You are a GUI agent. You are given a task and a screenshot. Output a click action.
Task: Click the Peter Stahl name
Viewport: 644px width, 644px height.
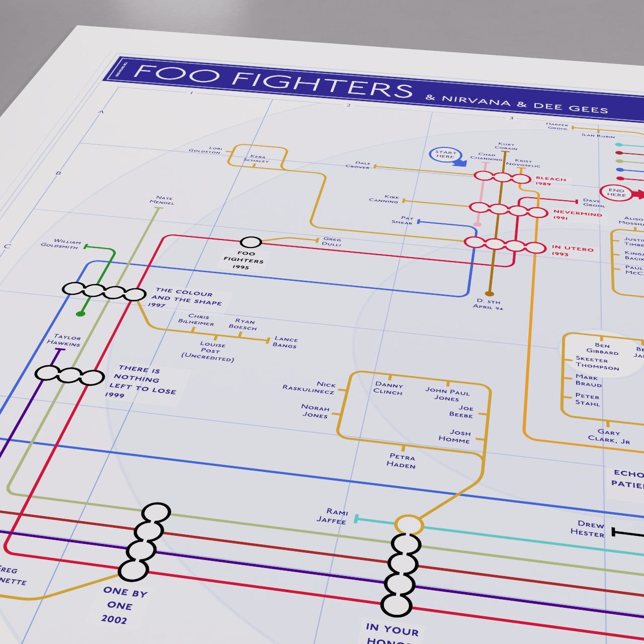[x=588, y=399]
